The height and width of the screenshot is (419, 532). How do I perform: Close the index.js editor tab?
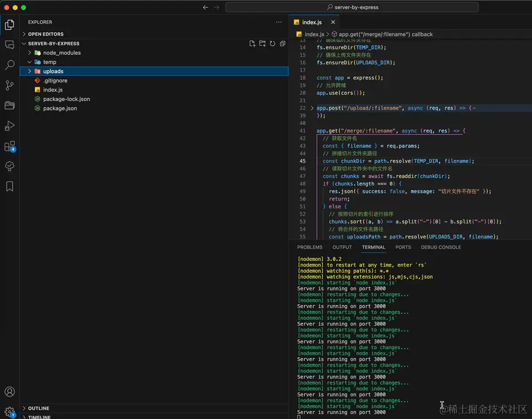(333, 22)
